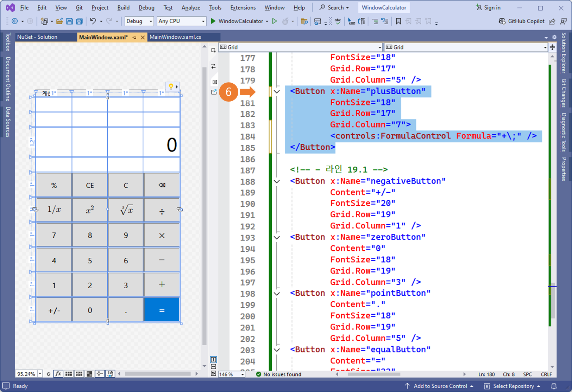Click the Open File folder icon
Image resolution: width=572 pixels, height=392 pixels.
tap(59, 21)
